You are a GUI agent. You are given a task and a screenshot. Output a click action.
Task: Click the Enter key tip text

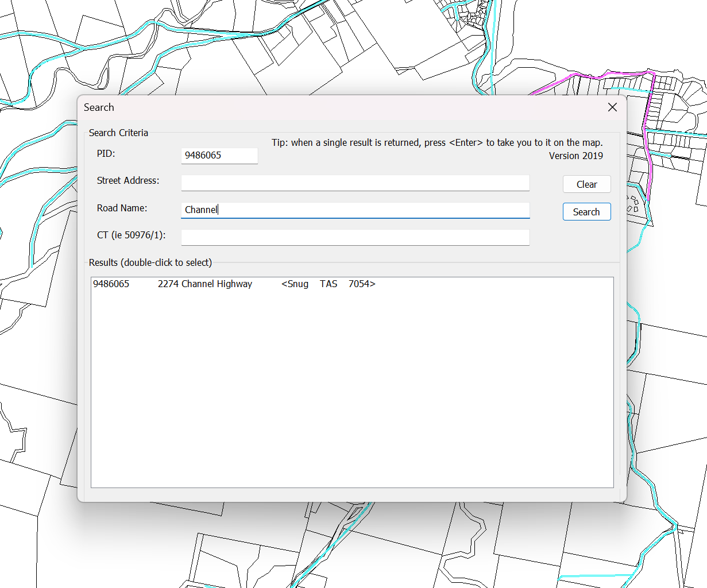tap(437, 142)
